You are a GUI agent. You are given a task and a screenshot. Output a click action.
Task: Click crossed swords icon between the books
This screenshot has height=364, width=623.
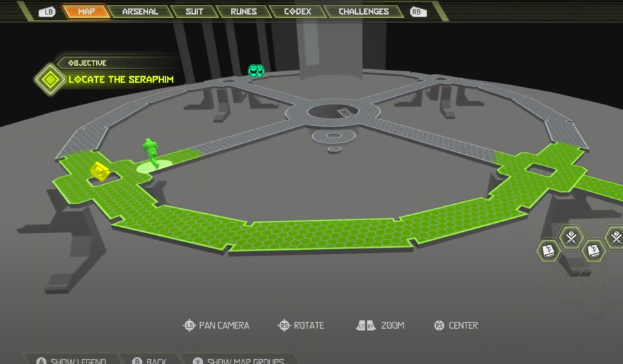[x=571, y=238]
